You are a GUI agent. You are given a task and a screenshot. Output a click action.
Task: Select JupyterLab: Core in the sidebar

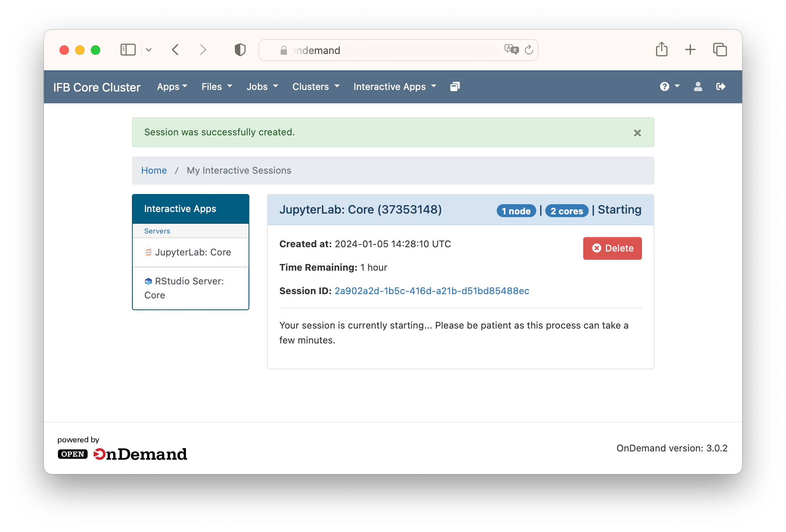point(191,253)
